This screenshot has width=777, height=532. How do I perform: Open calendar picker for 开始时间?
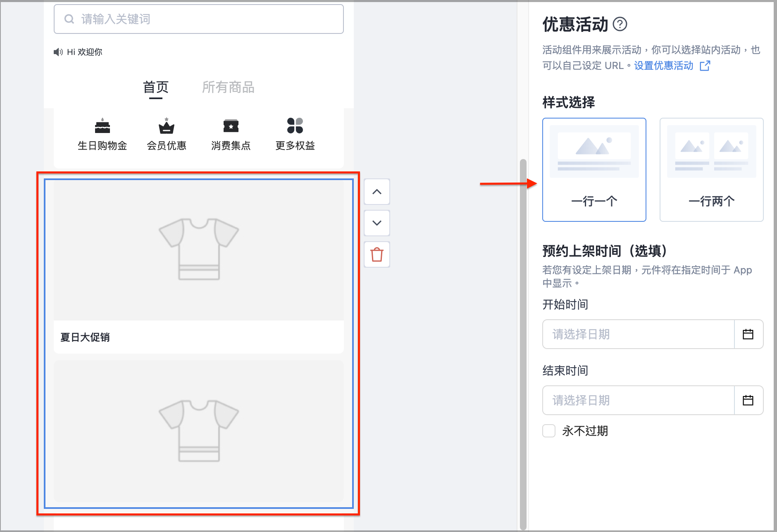pyautogui.click(x=748, y=334)
